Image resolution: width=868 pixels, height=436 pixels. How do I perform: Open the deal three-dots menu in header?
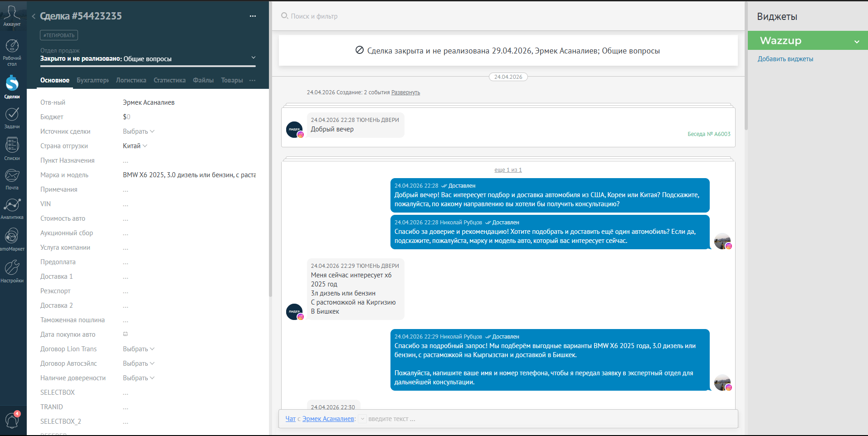click(x=253, y=16)
